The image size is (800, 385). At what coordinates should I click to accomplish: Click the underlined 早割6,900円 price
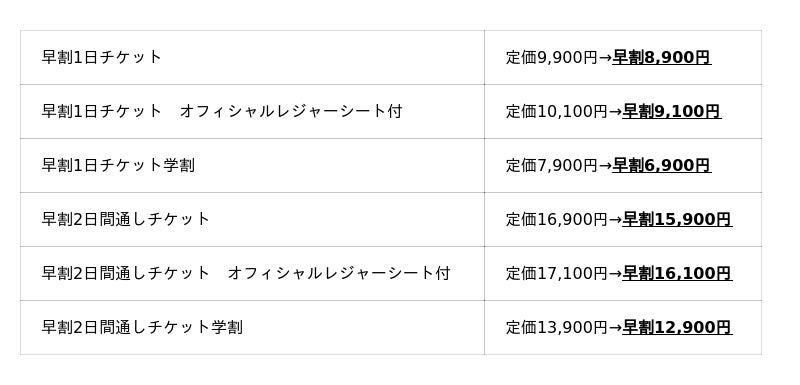click(662, 166)
